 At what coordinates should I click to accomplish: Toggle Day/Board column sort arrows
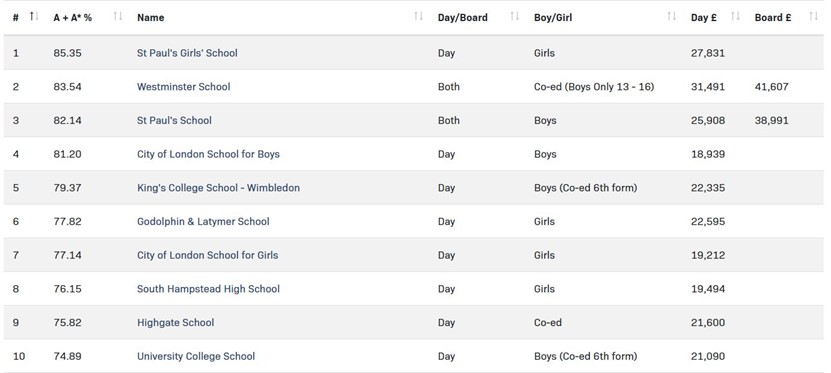[514, 17]
